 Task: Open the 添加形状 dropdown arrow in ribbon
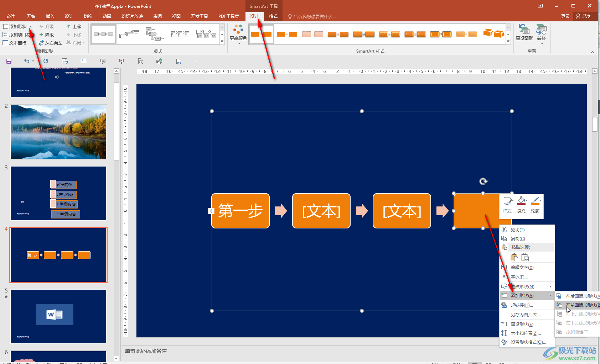(x=31, y=27)
